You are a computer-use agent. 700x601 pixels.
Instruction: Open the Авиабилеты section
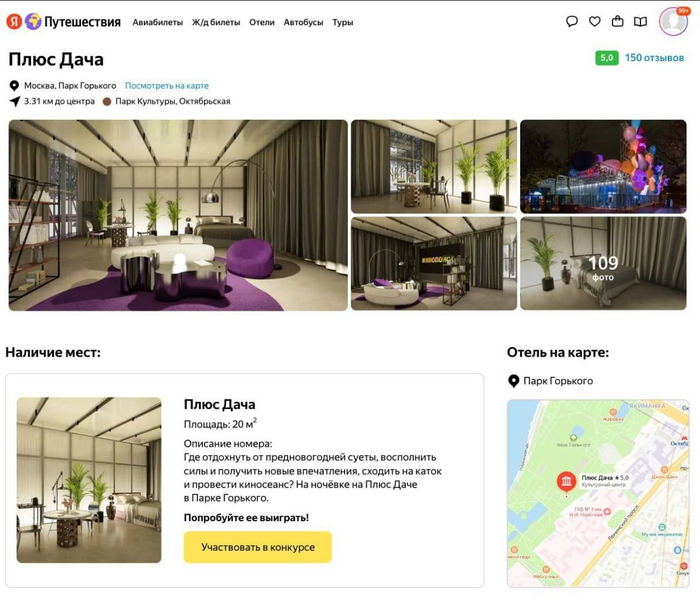click(x=158, y=22)
